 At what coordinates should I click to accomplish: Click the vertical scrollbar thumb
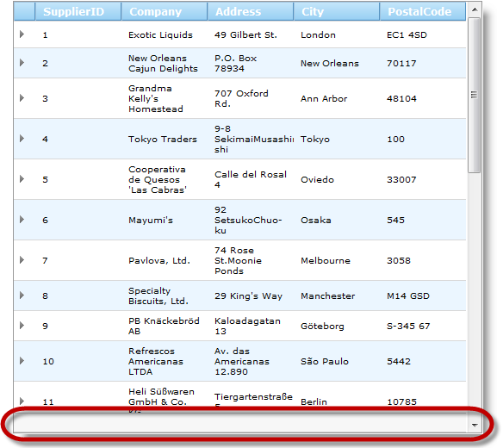click(x=474, y=96)
